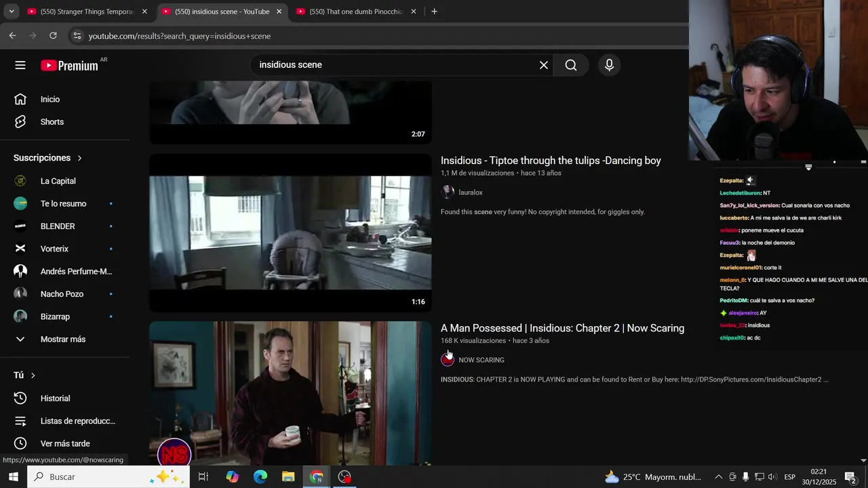Play the Dancing boy video thumbnail
Image resolution: width=868 pixels, height=488 pixels.
pos(290,233)
